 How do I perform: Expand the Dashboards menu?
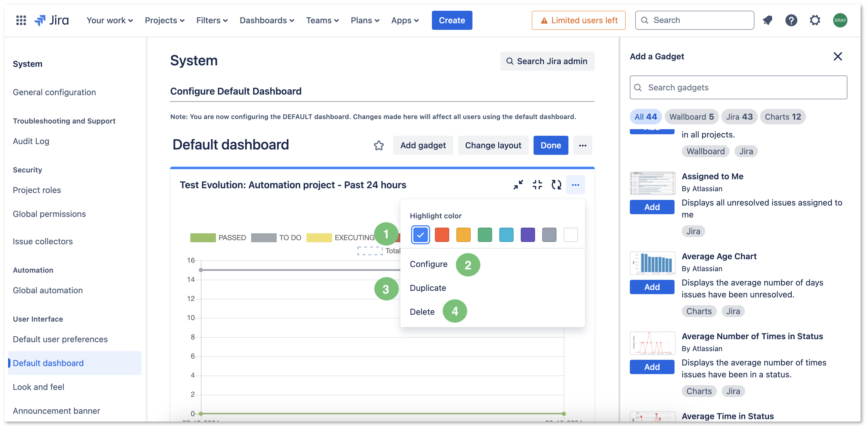pyautogui.click(x=267, y=20)
